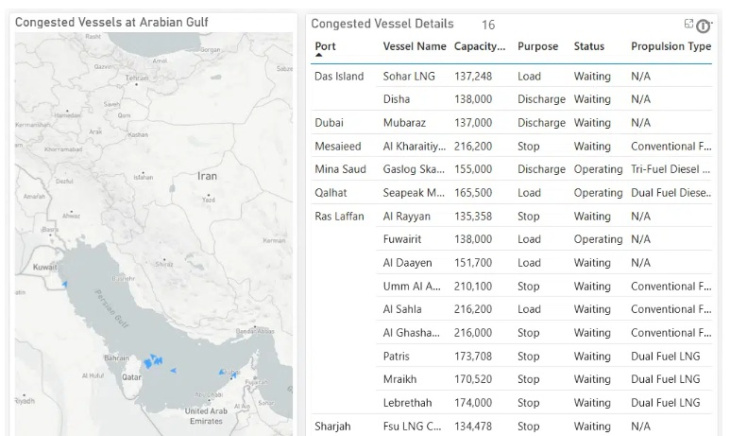Open focus mode for vessel details table
The width and height of the screenshot is (730, 436).
(689, 23)
